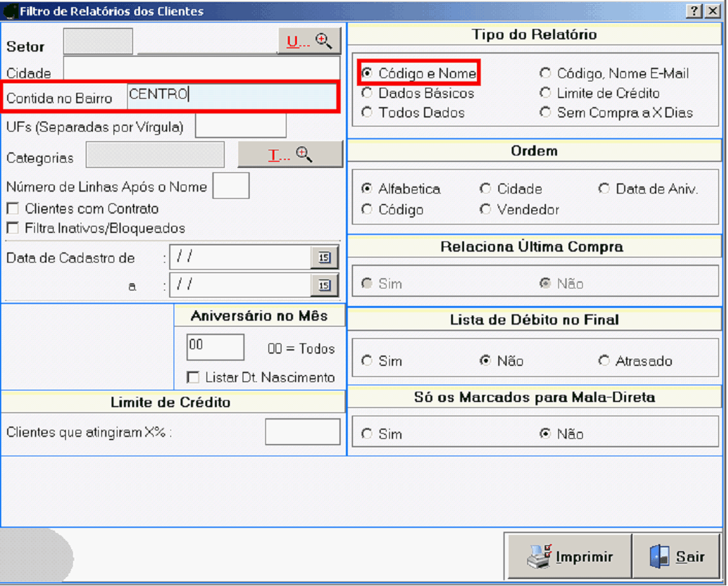Click the Sair exit button
Image resolution: width=728 pixels, height=586 pixels.
(x=676, y=556)
